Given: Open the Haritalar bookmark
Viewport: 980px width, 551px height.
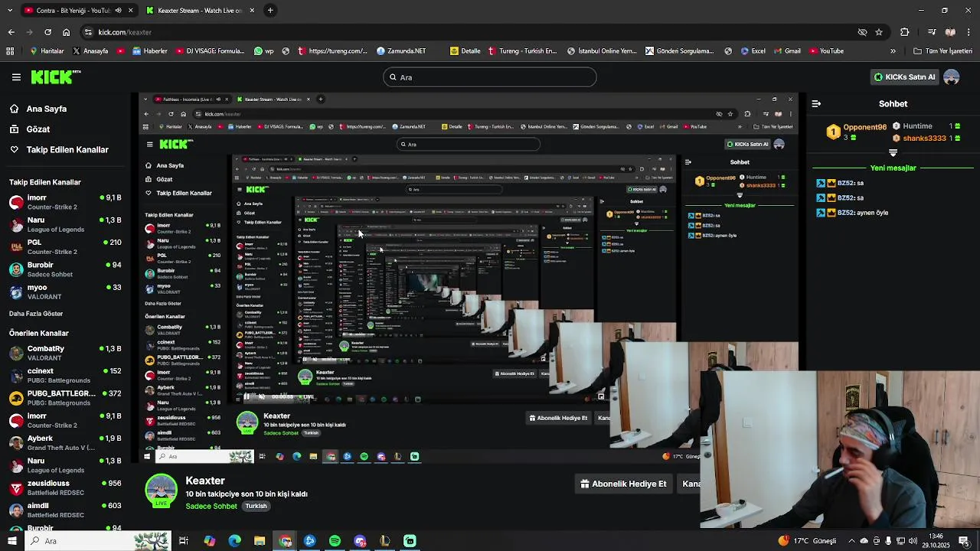Looking at the screenshot, I should click(47, 51).
